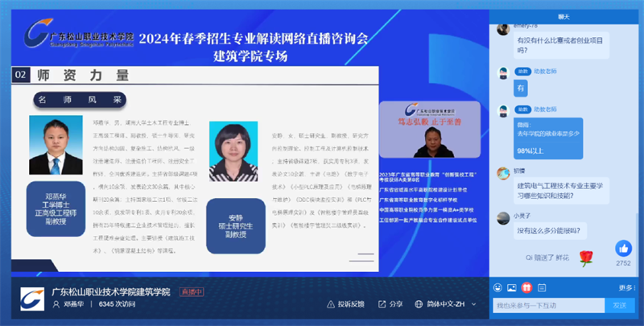Click the emery-78 user avatar
The image size is (644, 326).
(x=503, y=30)
